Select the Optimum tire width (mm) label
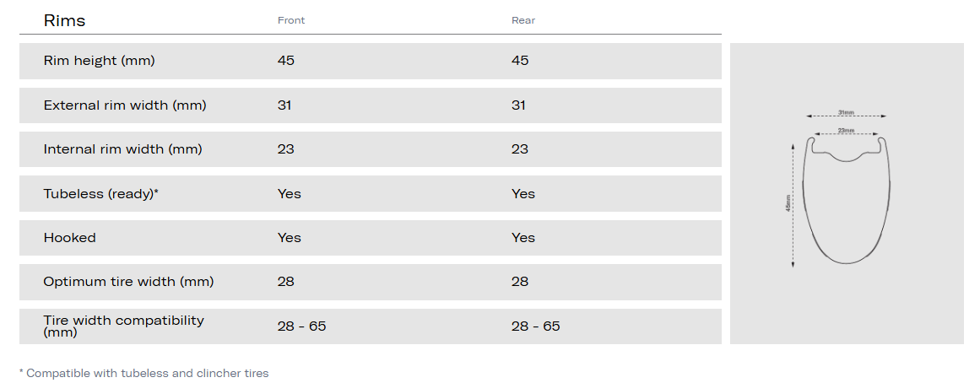The width and height of the screenshot is (980, 383). click(128, 282)
